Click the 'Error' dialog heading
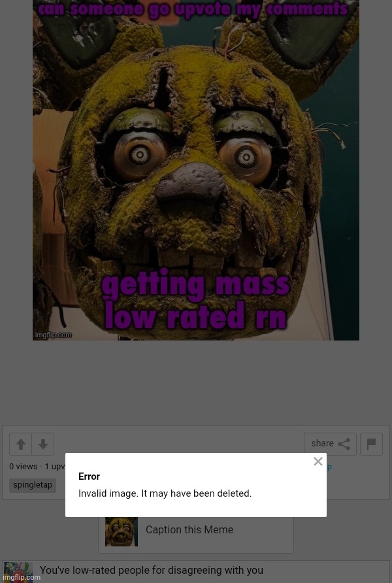Image resolution: width=392 pixels, height=583 pixels. [89, 476]
